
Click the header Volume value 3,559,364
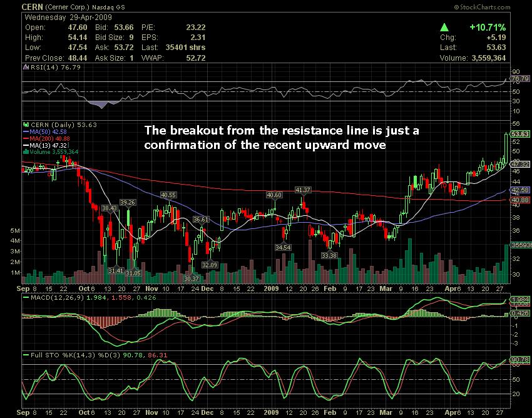point(489,58)
